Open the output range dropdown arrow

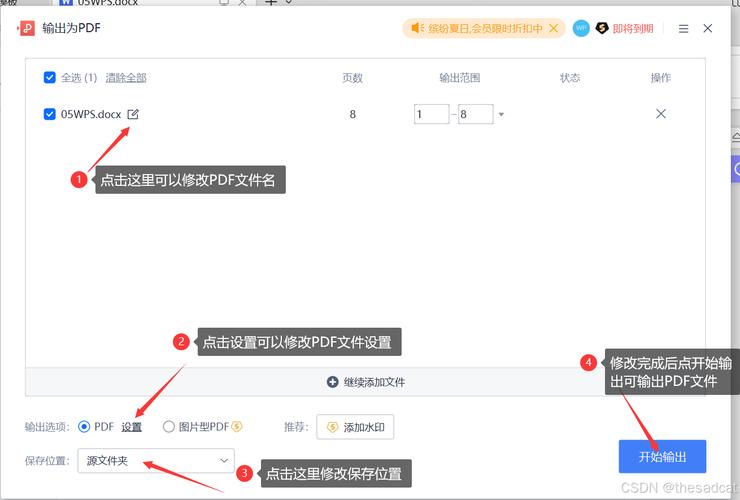pyautogui.click(x=501, y=114)
